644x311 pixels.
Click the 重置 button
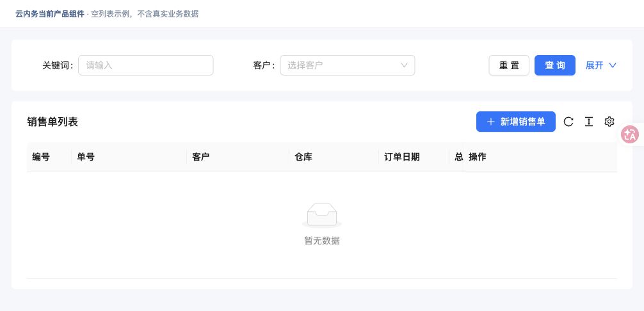tap(509, 65)
